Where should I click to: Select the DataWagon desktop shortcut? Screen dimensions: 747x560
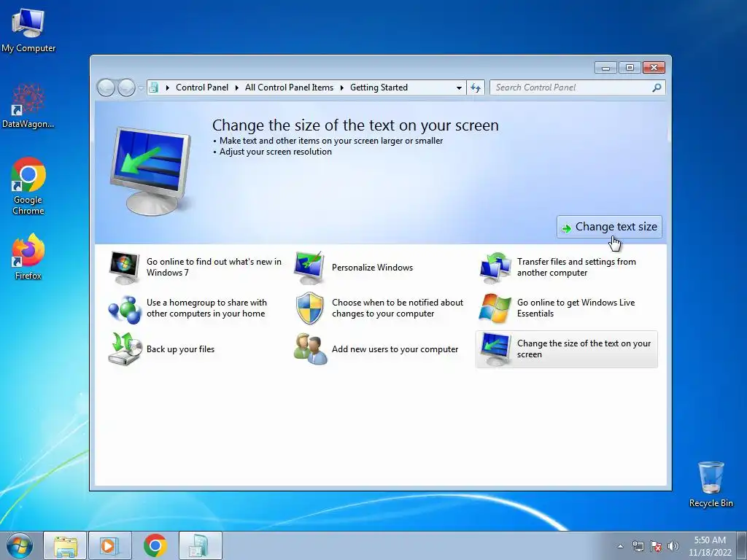click(28, 106)
